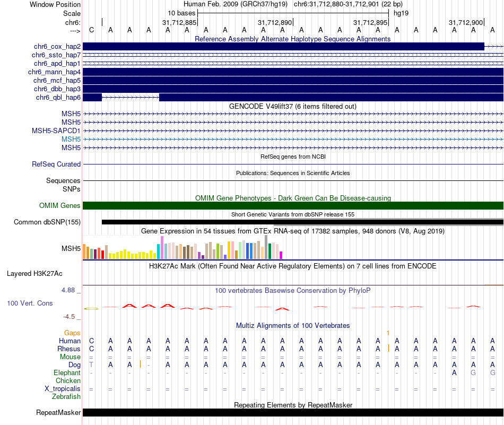Click the GENCODE V49lift37 track title

coord(292,106)
